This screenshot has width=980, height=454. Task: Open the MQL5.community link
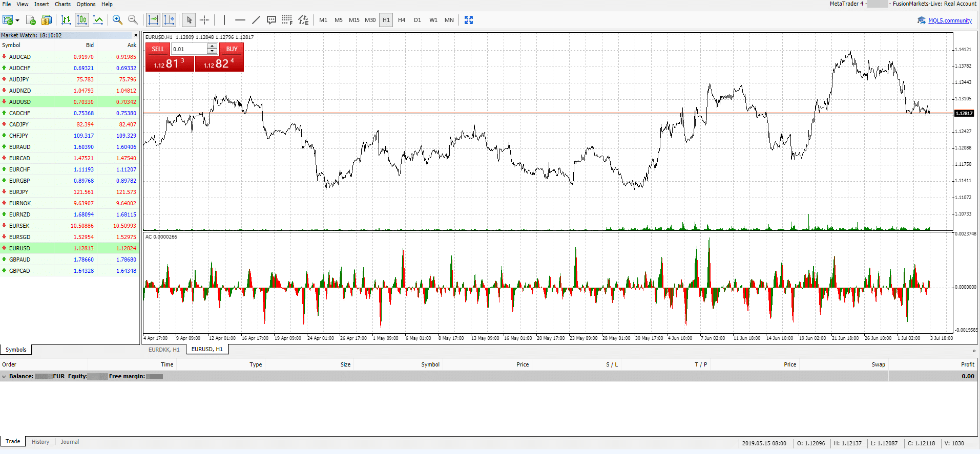pyautogui.click(x=950, y=20)
